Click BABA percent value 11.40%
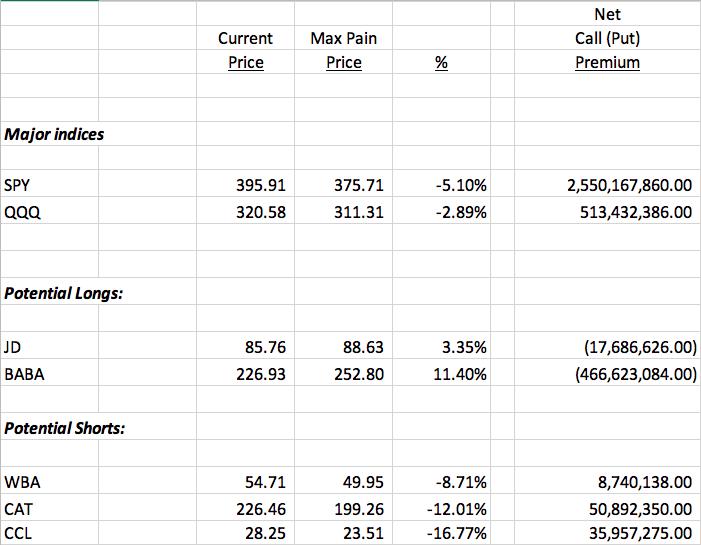 462,374
